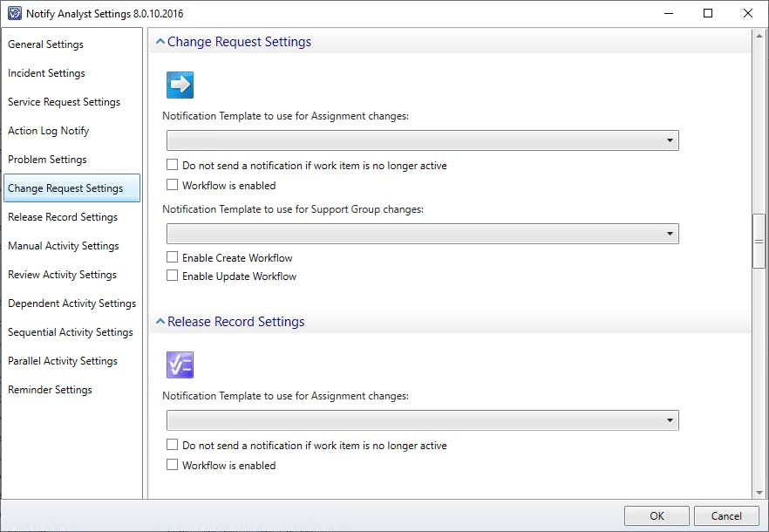Screen dimensions: 769x532
Task: Select Reminder Settings in the sidebar
Action: click(x=50, y=390)
